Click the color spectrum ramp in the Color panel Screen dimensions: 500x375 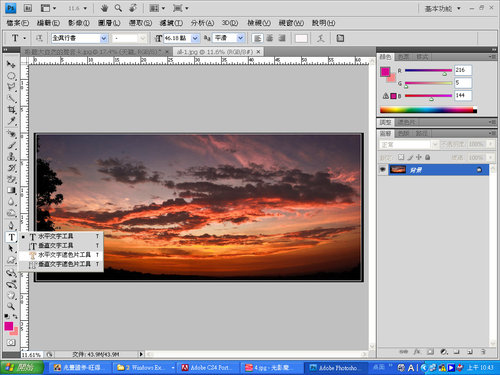[x=428, y=110]
